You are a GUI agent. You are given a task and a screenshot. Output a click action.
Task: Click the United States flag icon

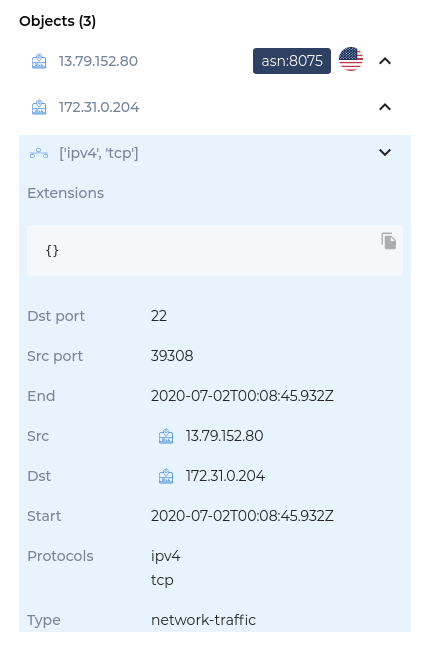(351, 59)
